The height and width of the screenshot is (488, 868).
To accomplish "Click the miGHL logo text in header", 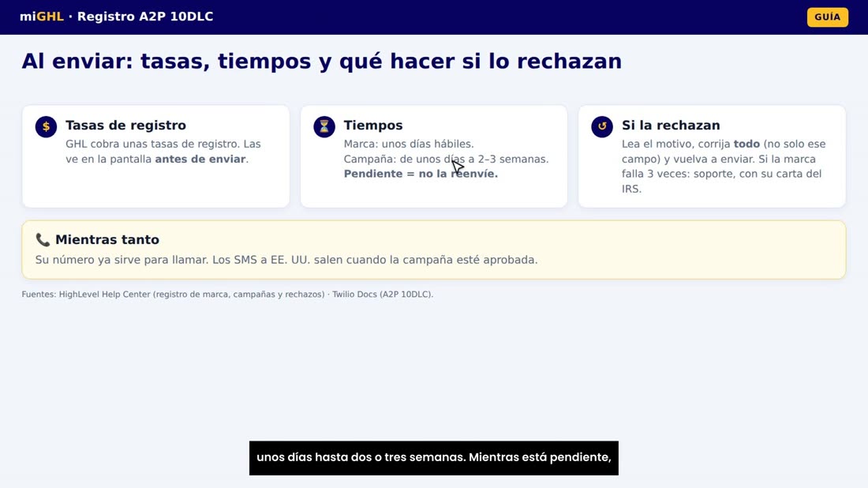I will [x=42, y=17].
